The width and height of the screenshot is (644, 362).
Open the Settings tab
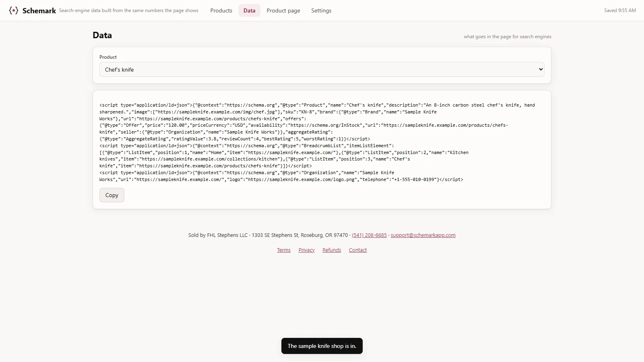(321, 10)
